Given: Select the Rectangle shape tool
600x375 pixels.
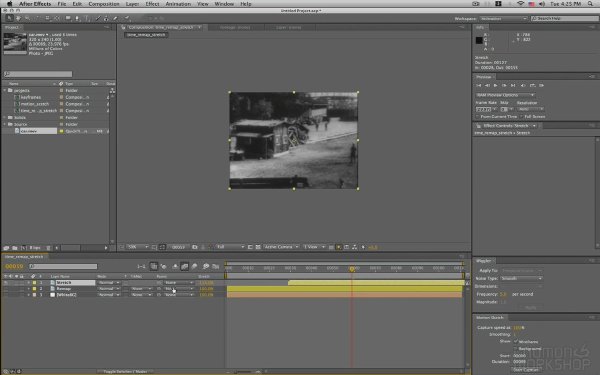Looking at the screenshot, I should click(x=68, y=18).
